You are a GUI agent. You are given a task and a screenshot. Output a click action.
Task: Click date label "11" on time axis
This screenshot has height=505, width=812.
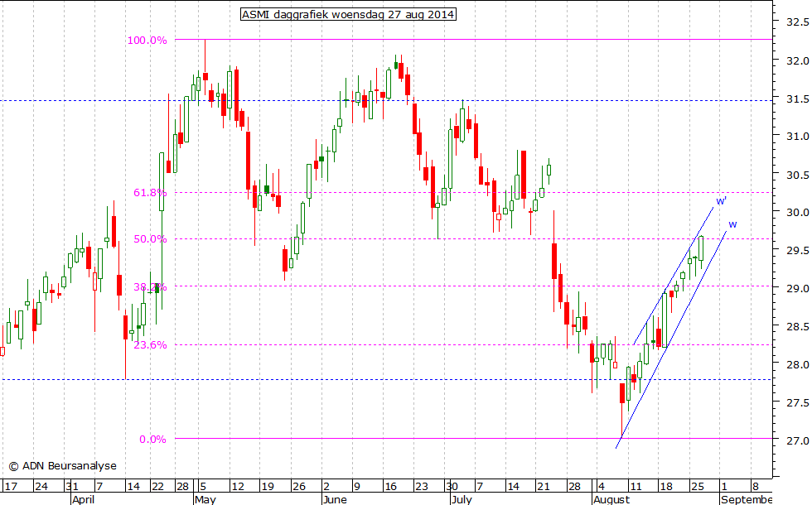(x=636, y=487)
